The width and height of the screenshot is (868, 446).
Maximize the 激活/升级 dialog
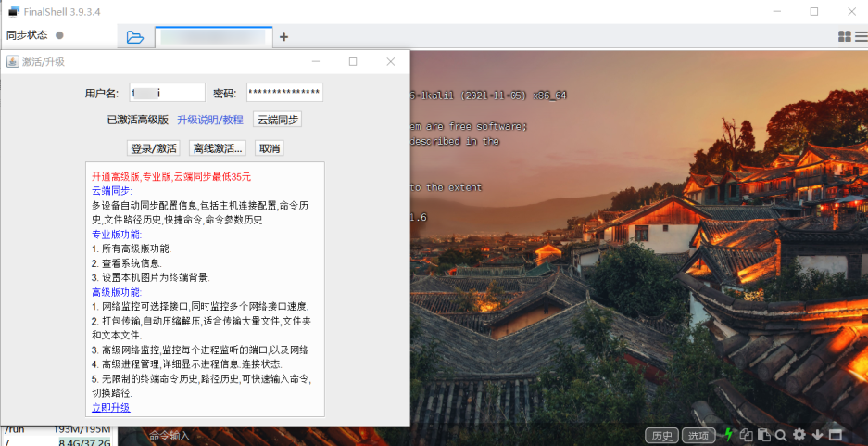[353, 61]
